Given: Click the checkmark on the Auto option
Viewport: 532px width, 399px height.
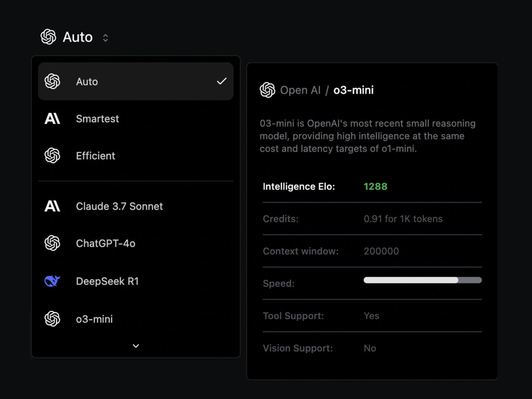Looking at the screenshot, I should (222, 81).
